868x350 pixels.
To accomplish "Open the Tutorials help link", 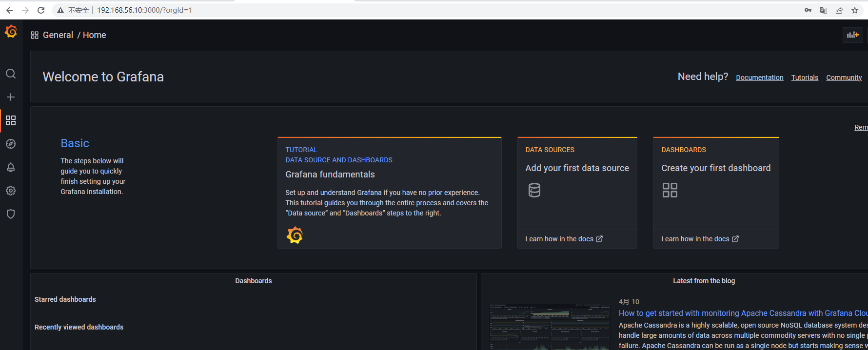I will point(805,78).
